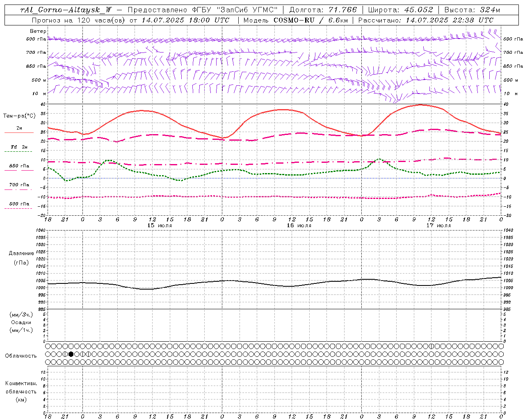
Task: Click the Td 2м dew point legend label
Action: [x=19, y=147]
